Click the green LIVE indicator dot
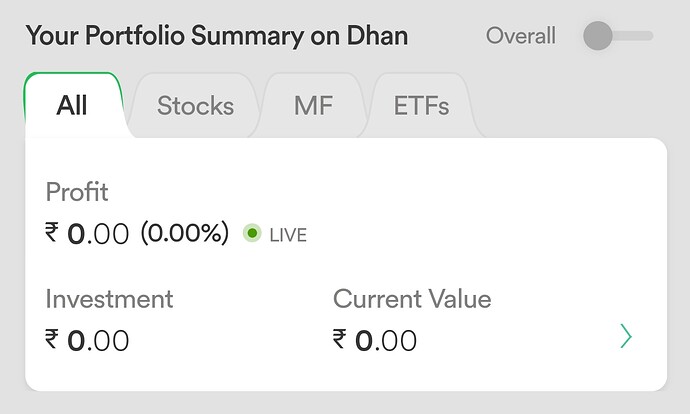 coord(252,233)
